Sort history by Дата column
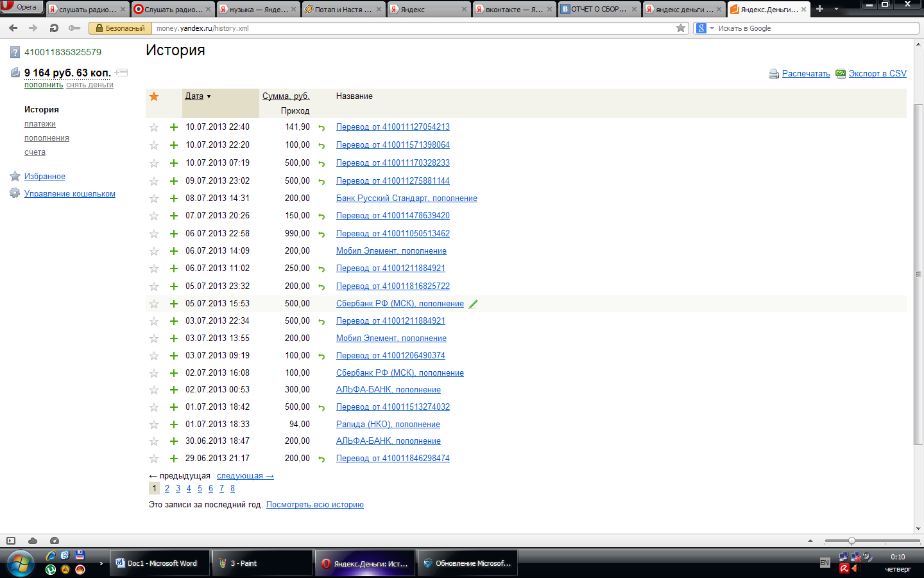The width and height of the screenshot is (924, 578). pyautogui.click(x=194, y=96)
